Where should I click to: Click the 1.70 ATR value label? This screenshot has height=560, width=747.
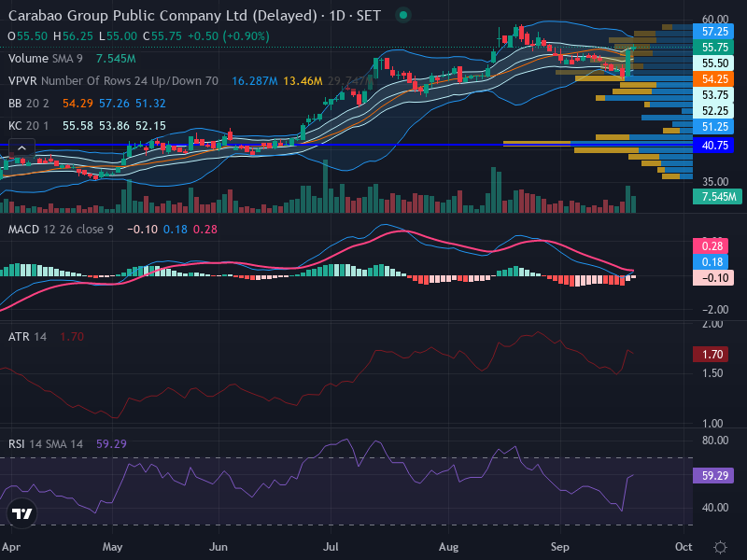point(711,355)
